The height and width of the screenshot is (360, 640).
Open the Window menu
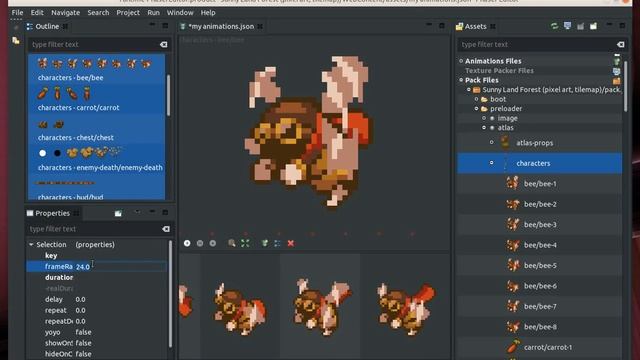(180, 13)
